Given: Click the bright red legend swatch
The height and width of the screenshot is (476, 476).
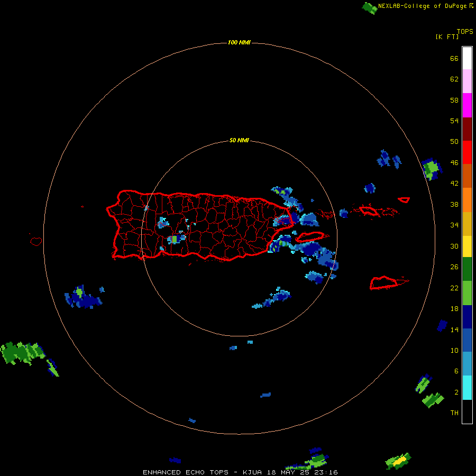Looking at the screenshot, I should pyautogui.click(x=467, y=152).
